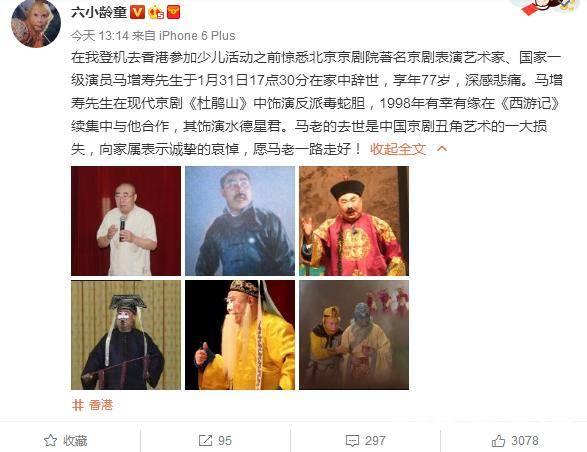Click the repost share icon

(x=205, y=440)
